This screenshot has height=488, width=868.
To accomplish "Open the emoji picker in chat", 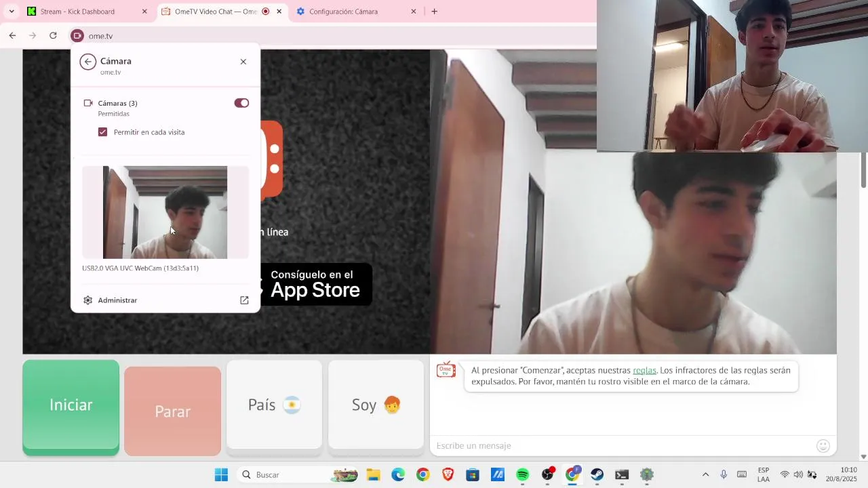I will pyautogui.click(x=823, y=445).
